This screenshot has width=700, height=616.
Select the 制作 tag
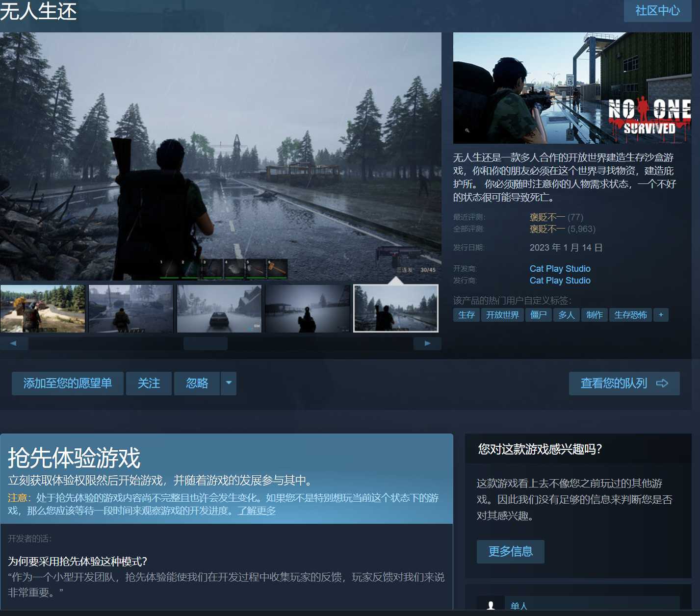(595, 315)
